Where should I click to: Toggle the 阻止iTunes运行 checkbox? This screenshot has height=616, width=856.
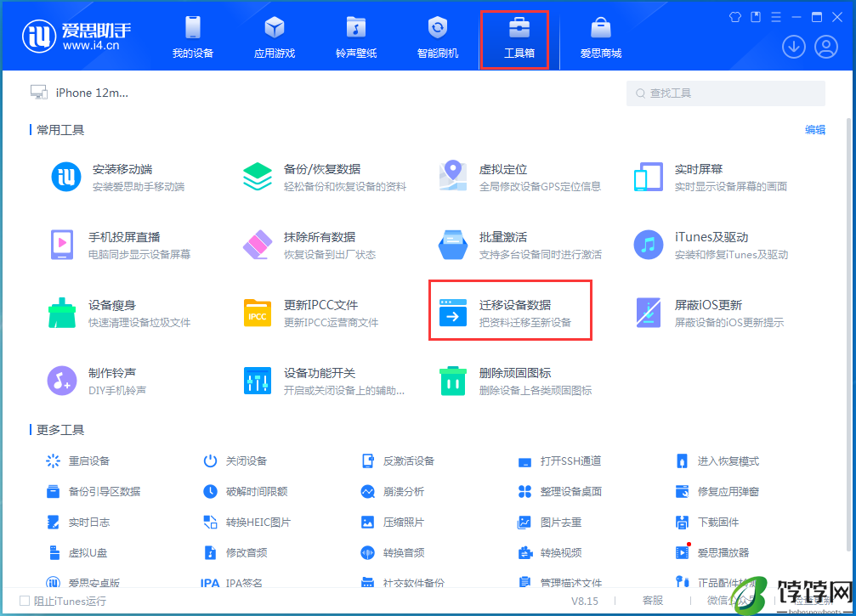[25, 601]
